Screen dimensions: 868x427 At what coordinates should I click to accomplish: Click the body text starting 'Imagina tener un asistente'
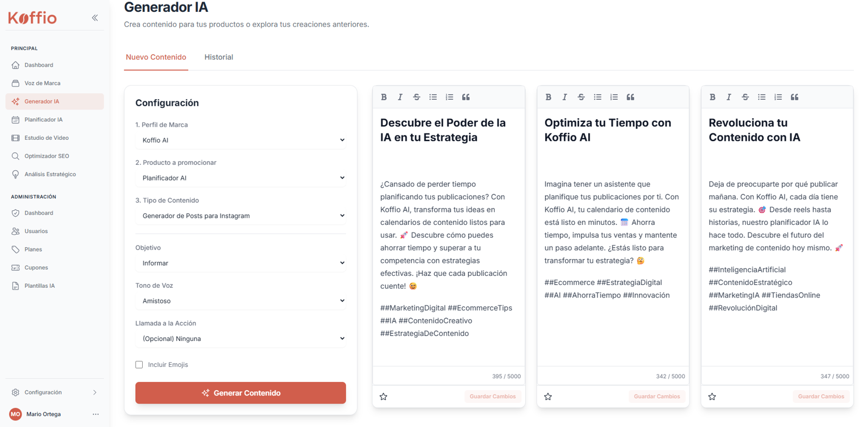point(611,222)
